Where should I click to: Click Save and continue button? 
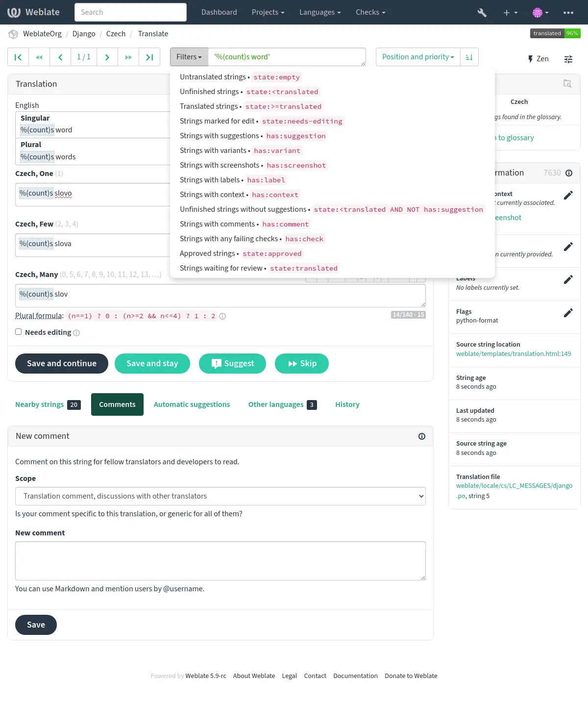coord(62,363)
